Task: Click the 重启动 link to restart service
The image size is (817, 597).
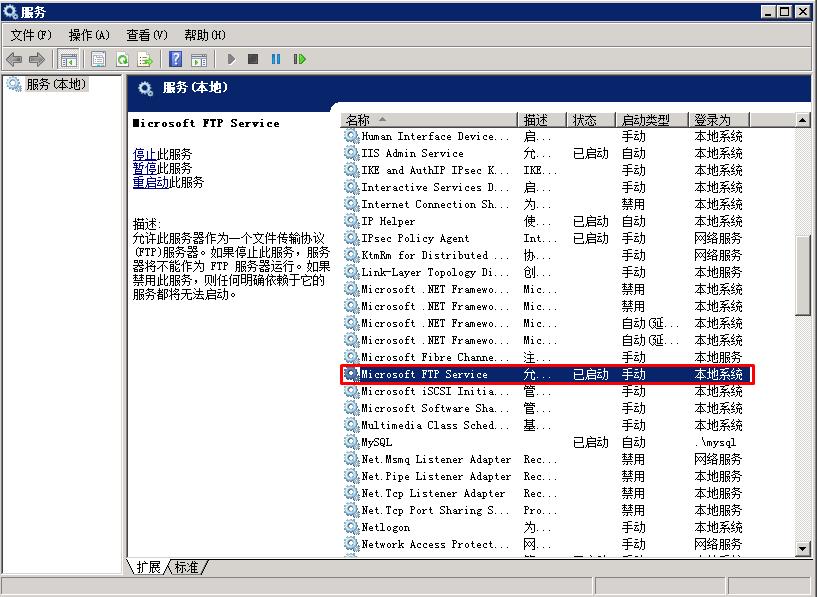Action: coord(151,182)
